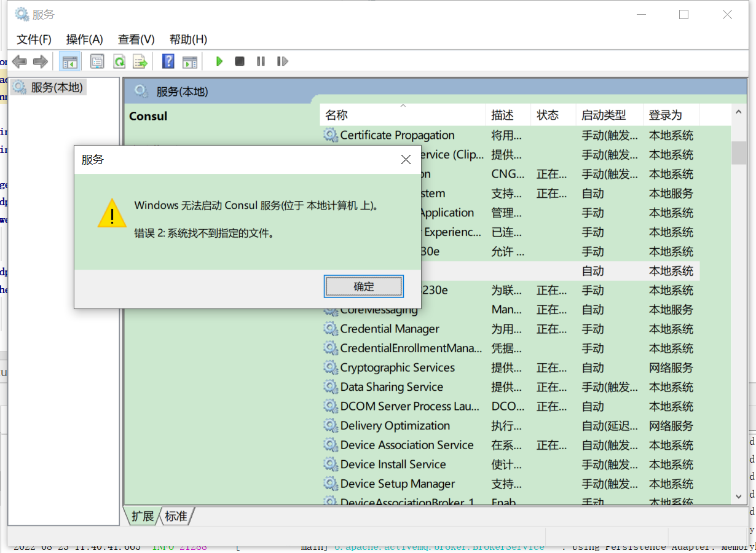Viewport: 756px width, 553px height.
Task: Sort by the 名称 column header
Action: 403,115
